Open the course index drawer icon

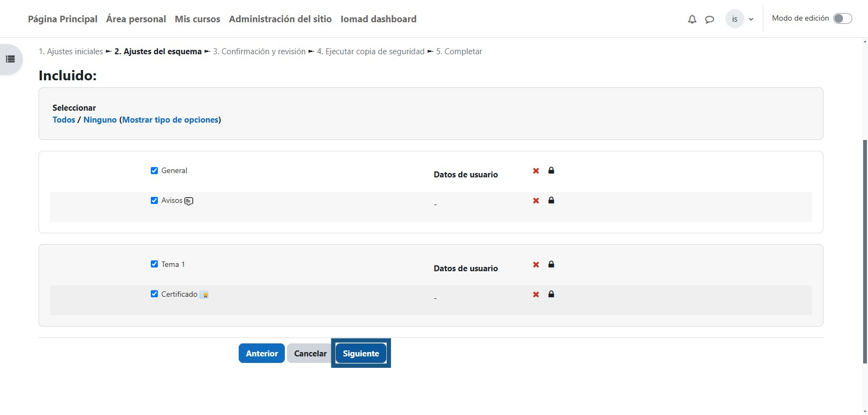pyautogui.click(x=10, y=59)
